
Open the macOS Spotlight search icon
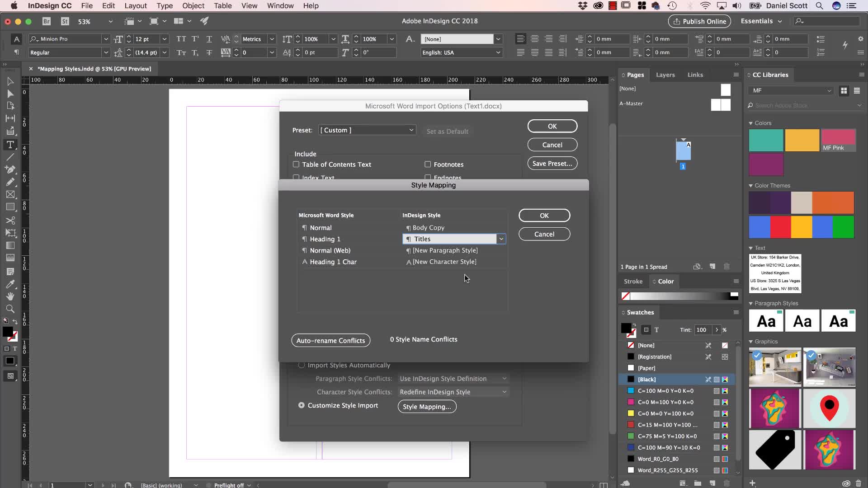pyautogui.click(x=819, y=6)
